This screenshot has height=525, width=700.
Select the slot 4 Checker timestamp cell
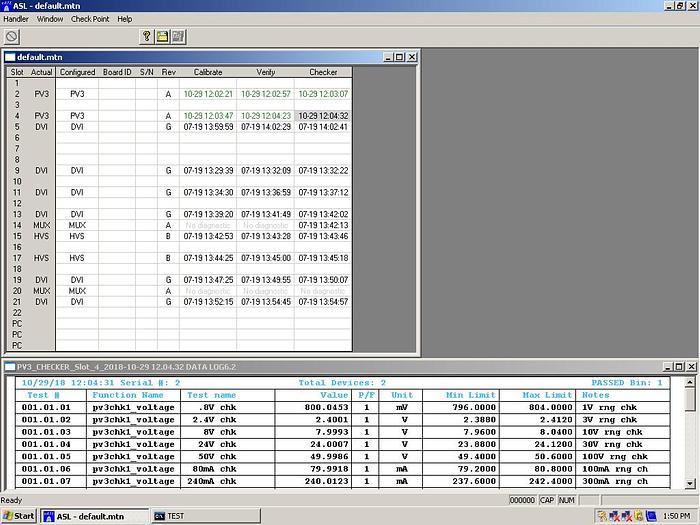(x=323, y=116)
